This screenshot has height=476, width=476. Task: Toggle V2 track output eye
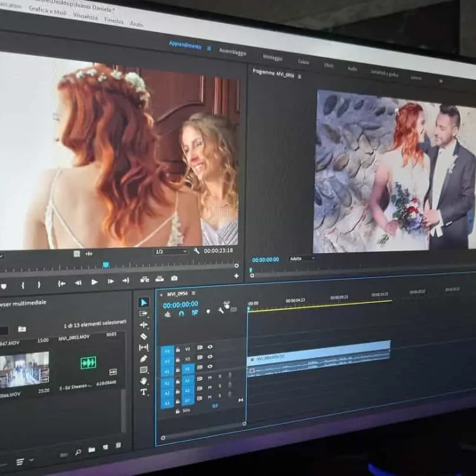(x=210, y=357)
